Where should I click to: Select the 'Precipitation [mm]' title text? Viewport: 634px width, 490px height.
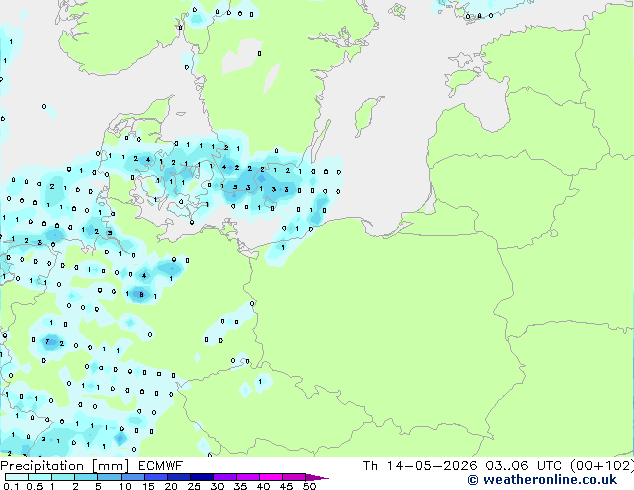tap(65, 466)
